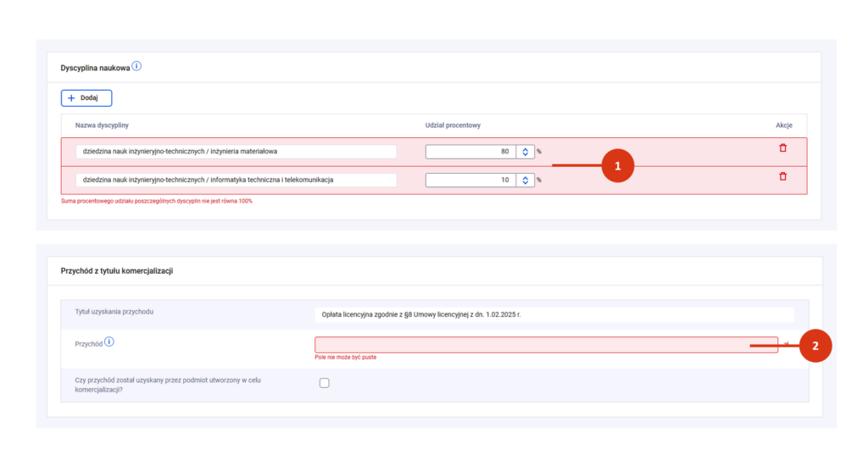Click the empty red Przychód input field
The image size is (868, 466).
click(x=542, y=345)
